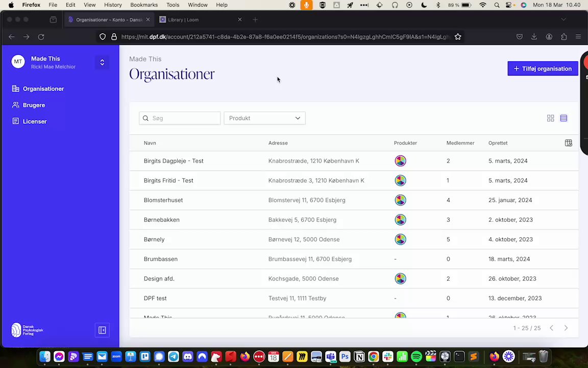Image resolution: width=588 pixels, height=368 pixels.
Task: Sort by Navn column header
Action: pos(150,143)
